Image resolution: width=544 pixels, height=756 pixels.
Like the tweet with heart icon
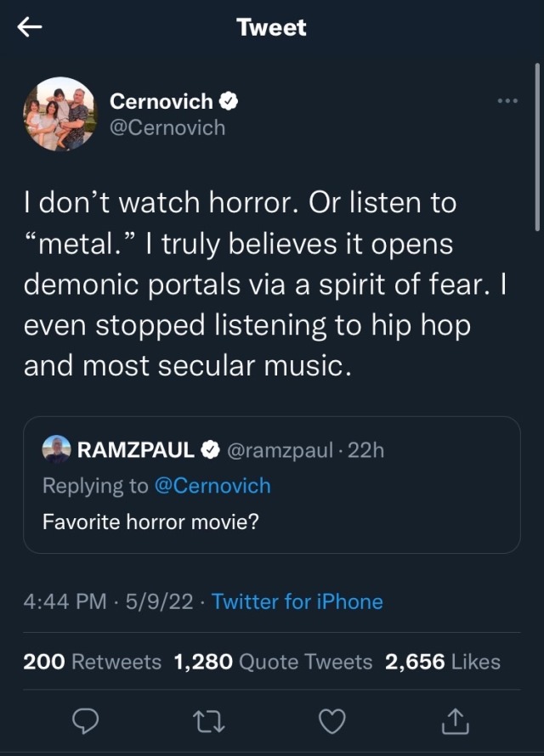click(331, 720)
